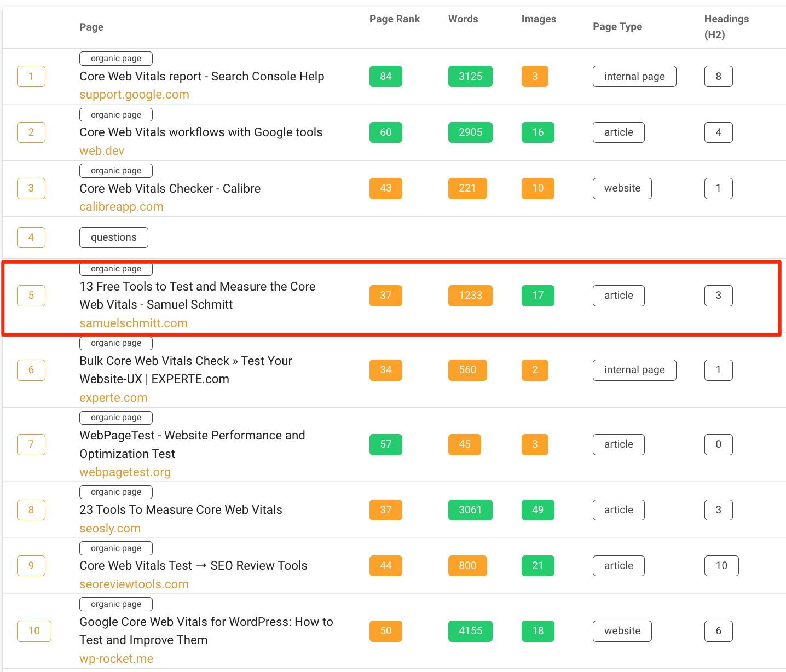The image size is (786, 672).
Task: Select the images count 17 badge
Action: (538, 296)
